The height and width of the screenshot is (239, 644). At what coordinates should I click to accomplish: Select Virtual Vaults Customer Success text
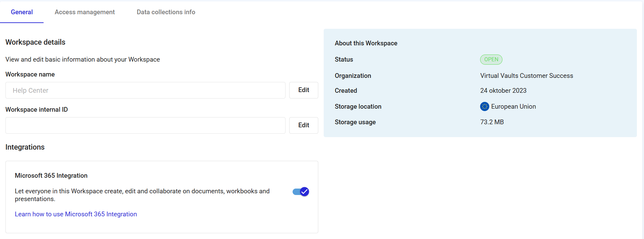[527, 76]
